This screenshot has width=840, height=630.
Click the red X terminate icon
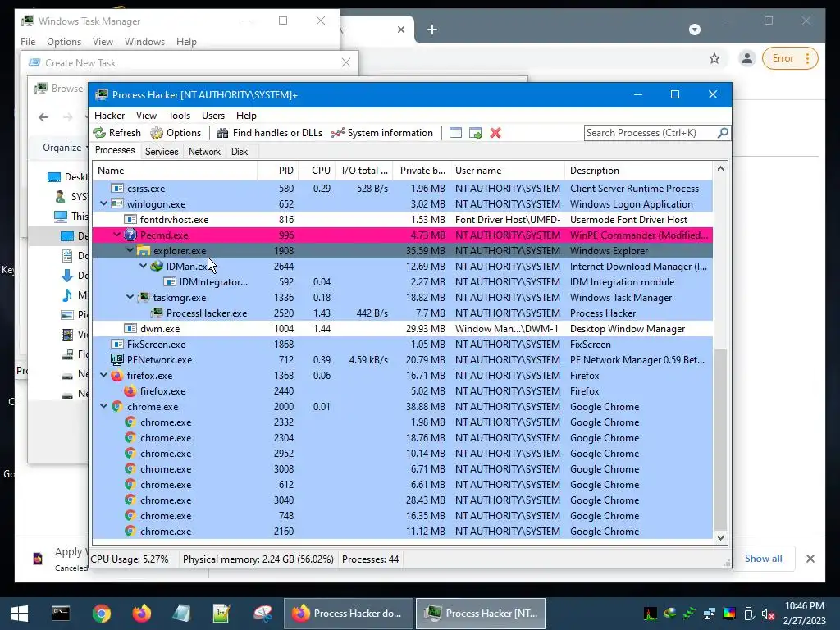tap(495, 133)
